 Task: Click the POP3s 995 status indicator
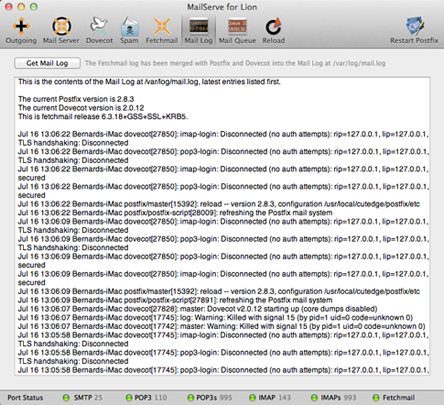(x=210, y=397)
